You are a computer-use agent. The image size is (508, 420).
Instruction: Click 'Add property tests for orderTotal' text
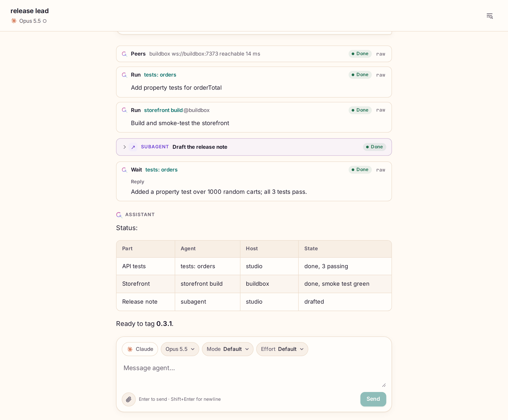coord(176,88)
